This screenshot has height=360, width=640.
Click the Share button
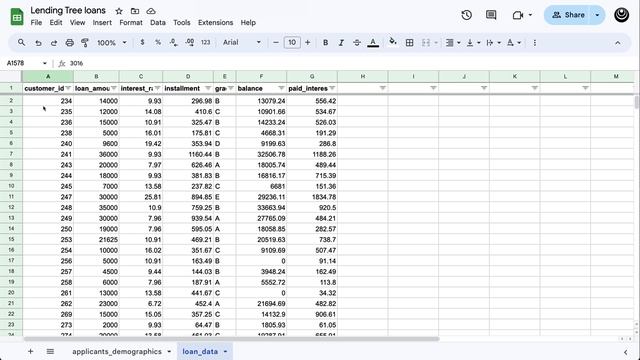(568, 15)
